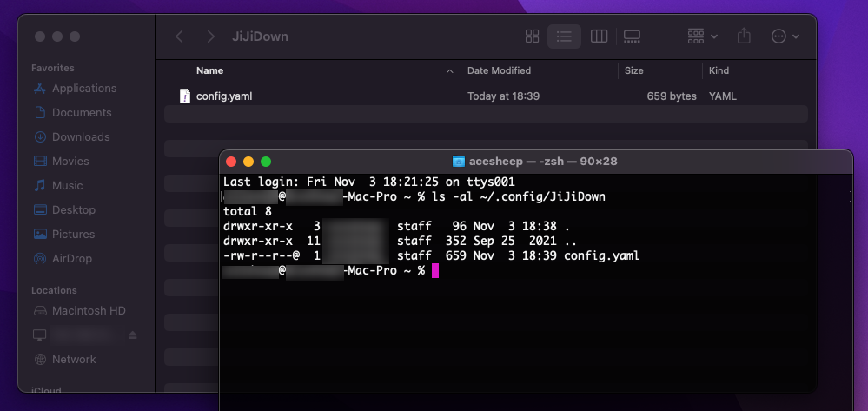Image resolution: width=868 pixels, height=411 pixels.
Task: Go forward in Finder history
Action: [x=210, y=36]
